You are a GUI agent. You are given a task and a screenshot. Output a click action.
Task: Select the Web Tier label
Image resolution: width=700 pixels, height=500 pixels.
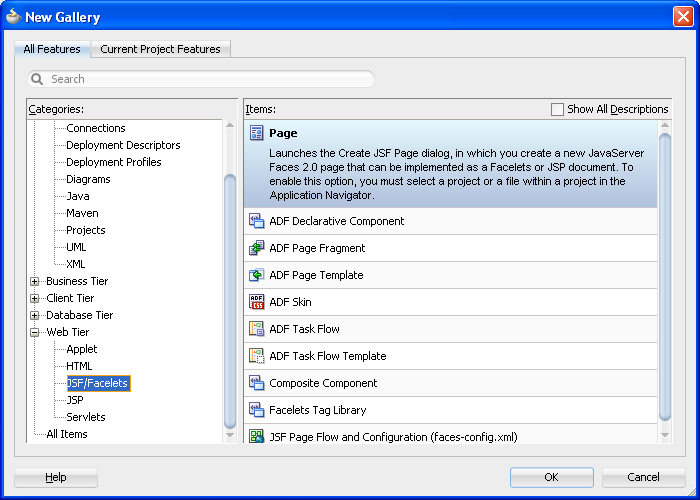[x=68, y=332]
